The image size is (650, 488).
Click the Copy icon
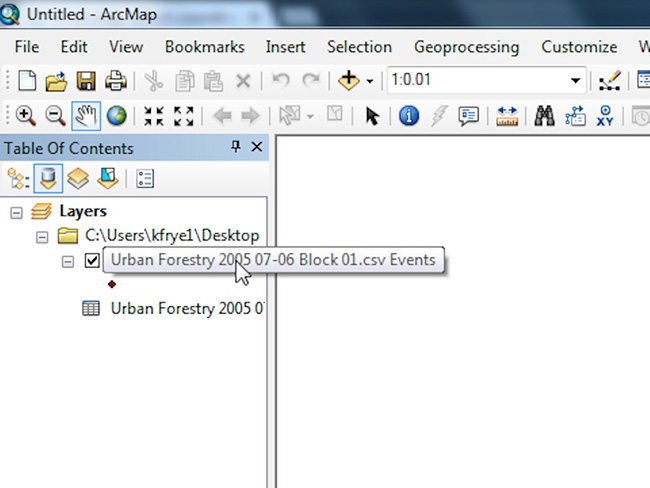(184, 80)
